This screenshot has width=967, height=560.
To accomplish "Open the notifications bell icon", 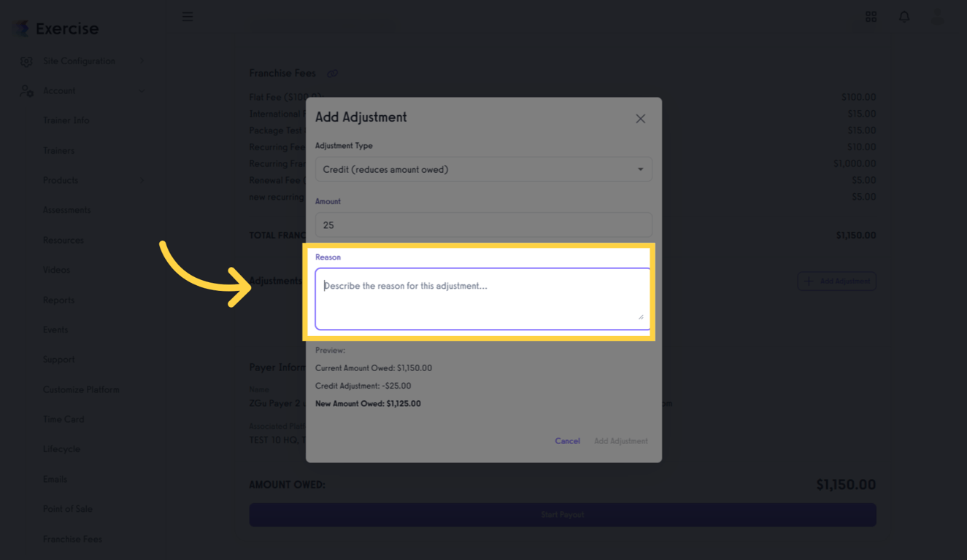I will coord(904,16).
